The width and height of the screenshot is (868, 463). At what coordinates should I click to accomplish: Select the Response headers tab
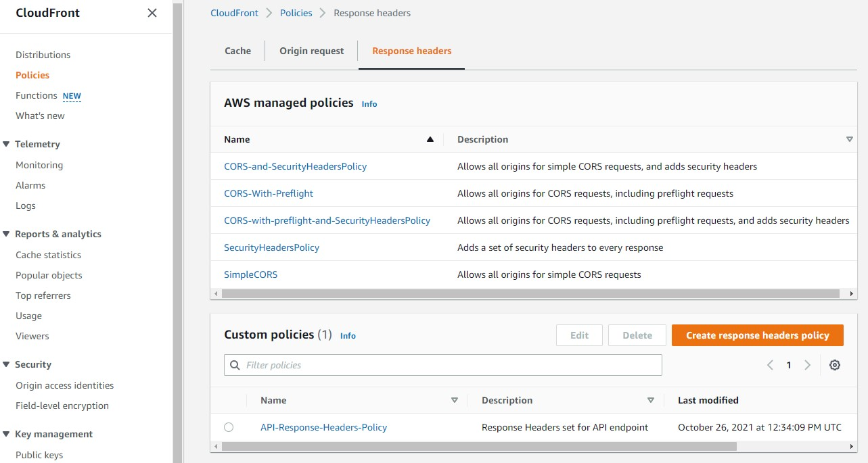412,51
